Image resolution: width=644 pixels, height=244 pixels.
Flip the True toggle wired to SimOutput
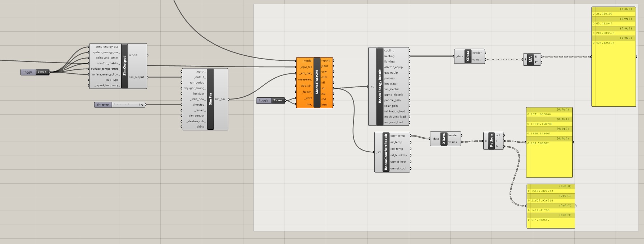(x=42, y=72)
